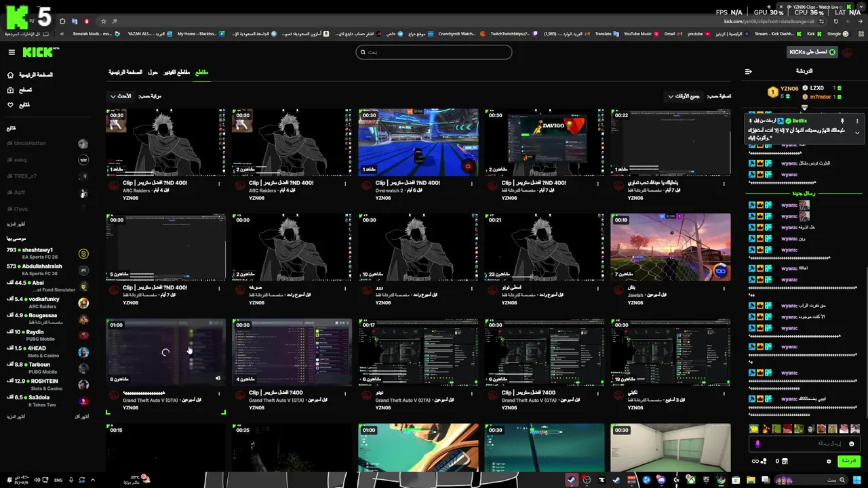The image size is (868, 488).
Task: Open 4HEAD channel in the sidebar
Action: pos(47,352)
